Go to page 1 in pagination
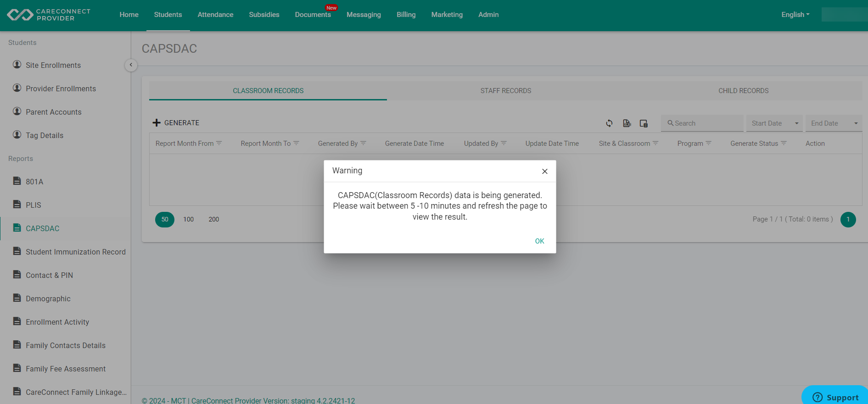868x404 pixels. coord(848,219)
